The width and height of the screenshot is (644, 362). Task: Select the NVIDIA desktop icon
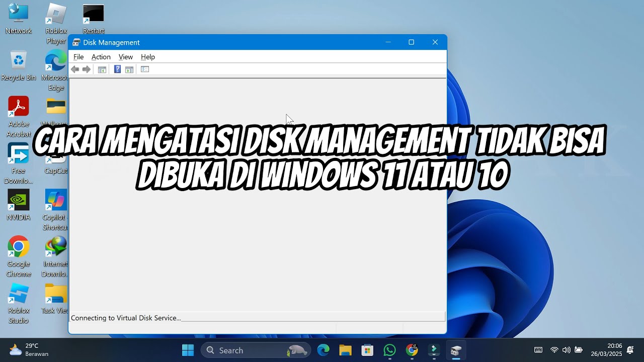pyautogui.click(x=19, y=206)
